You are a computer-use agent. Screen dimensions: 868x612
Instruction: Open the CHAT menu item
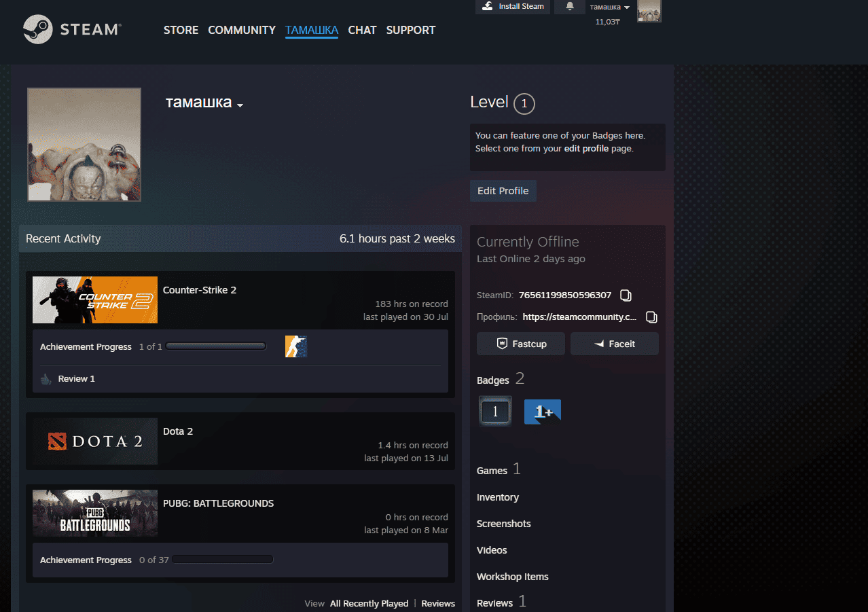[362, 30]
